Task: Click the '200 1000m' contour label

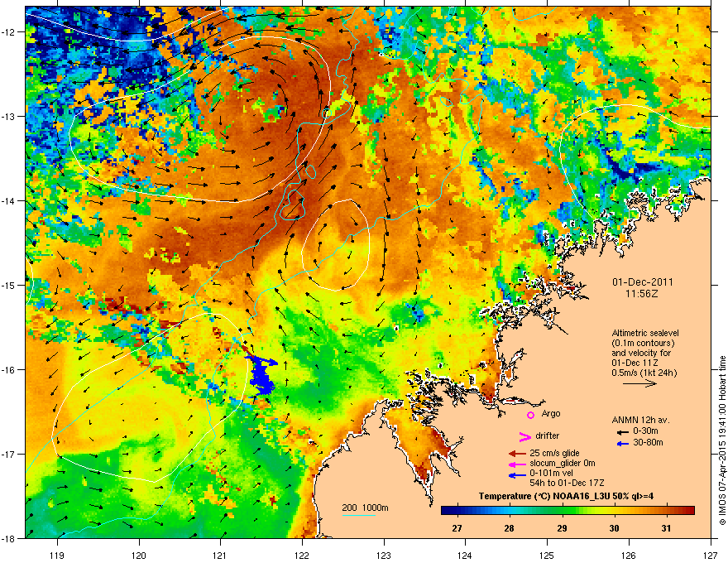Action: coord(365,508)
